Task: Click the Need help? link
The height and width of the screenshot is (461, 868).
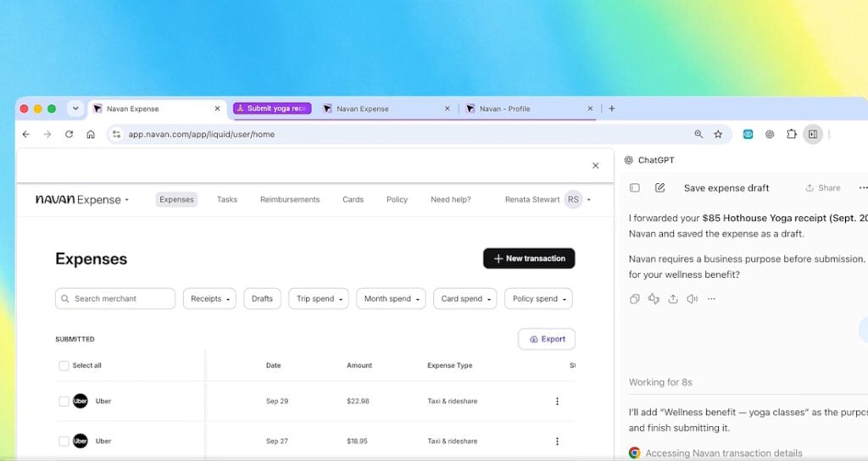Action: (x=451, y=199)
